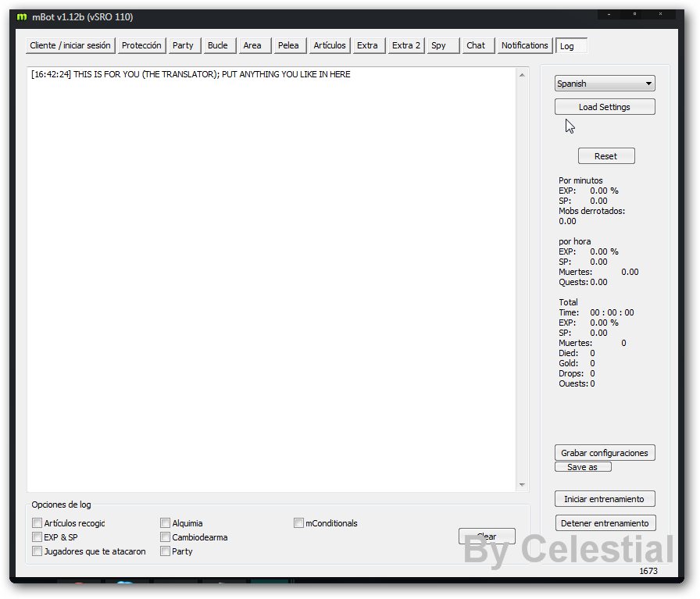700x599 pixels.
Task: Click the Gold: 0 statistic
Action: (577, 363)
